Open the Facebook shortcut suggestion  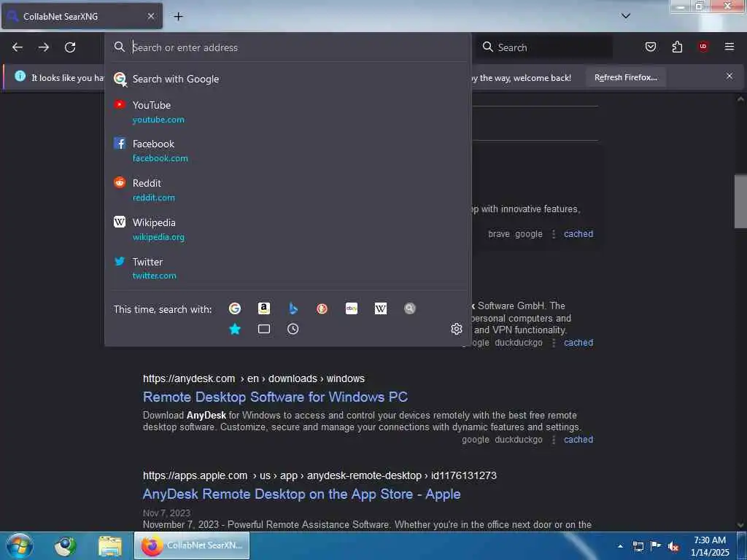pos(287,150)
